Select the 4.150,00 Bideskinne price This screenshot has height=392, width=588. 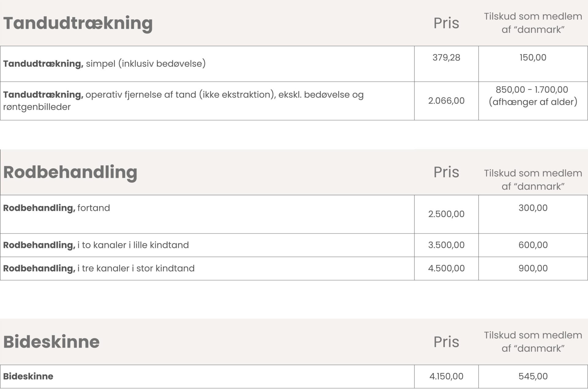[446, 376]
